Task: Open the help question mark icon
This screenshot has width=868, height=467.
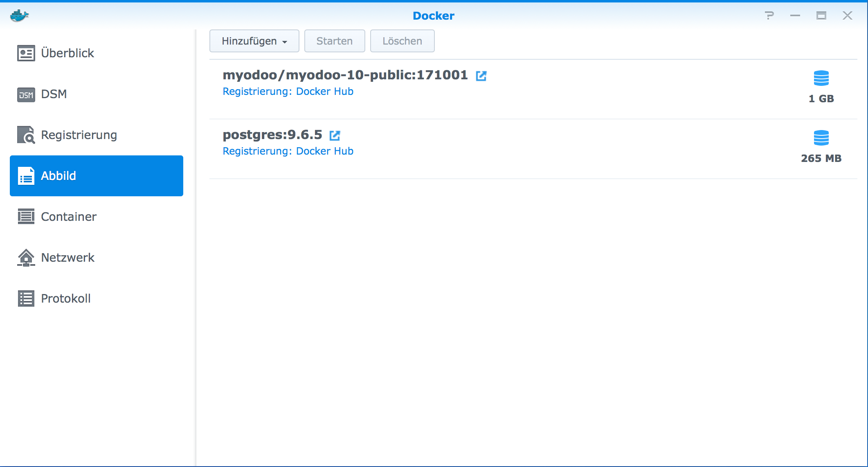Action: (770, 15)
